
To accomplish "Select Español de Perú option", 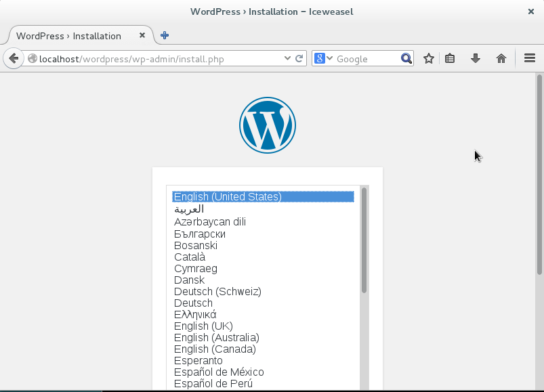I will (264, 383).
